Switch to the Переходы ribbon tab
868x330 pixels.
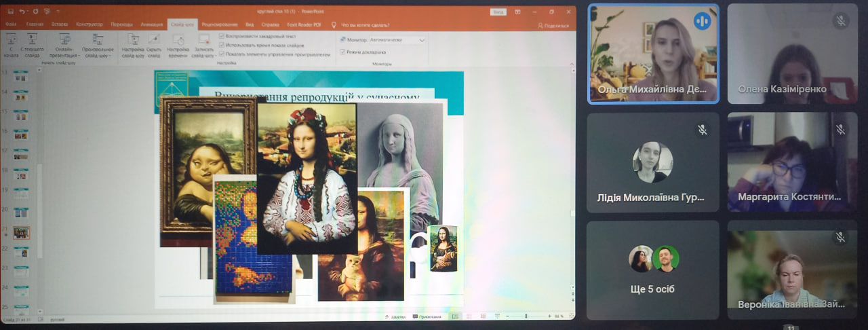[x=122, y=24]
